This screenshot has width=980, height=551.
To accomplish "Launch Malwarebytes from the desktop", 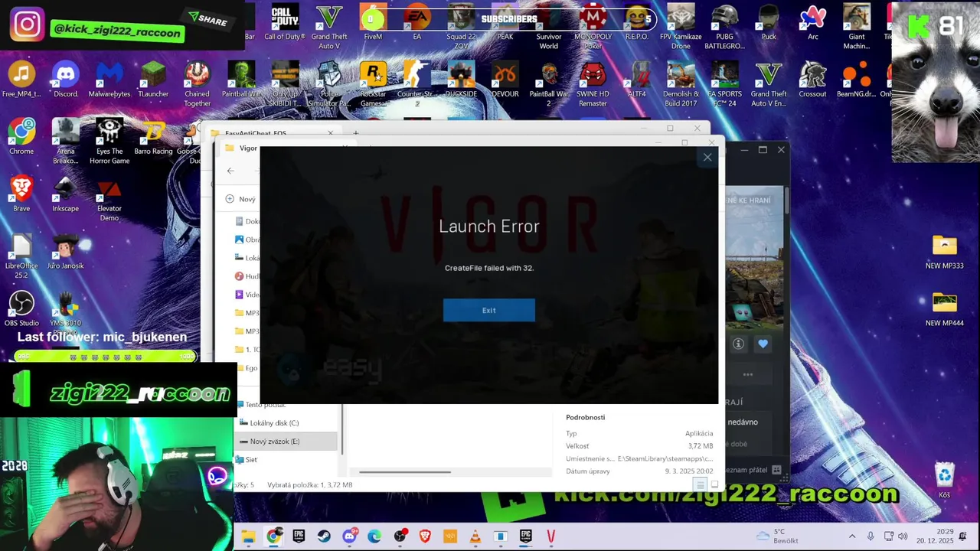I will pos(109,80).
